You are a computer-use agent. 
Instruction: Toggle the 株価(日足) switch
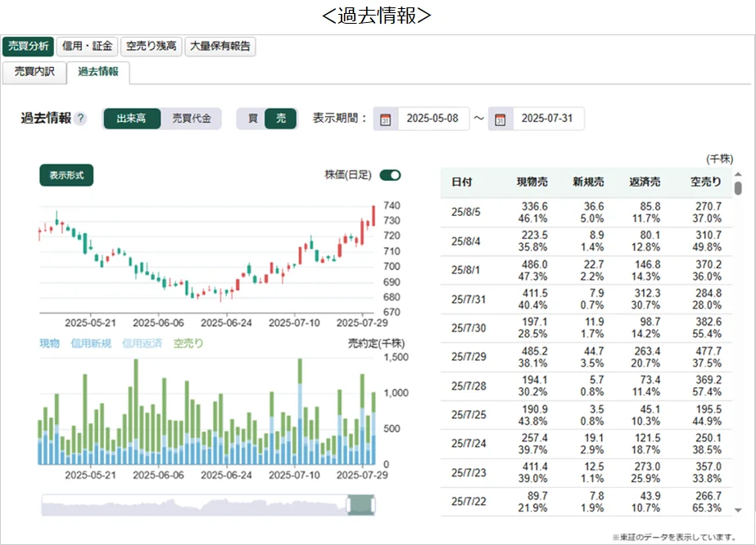390,175
